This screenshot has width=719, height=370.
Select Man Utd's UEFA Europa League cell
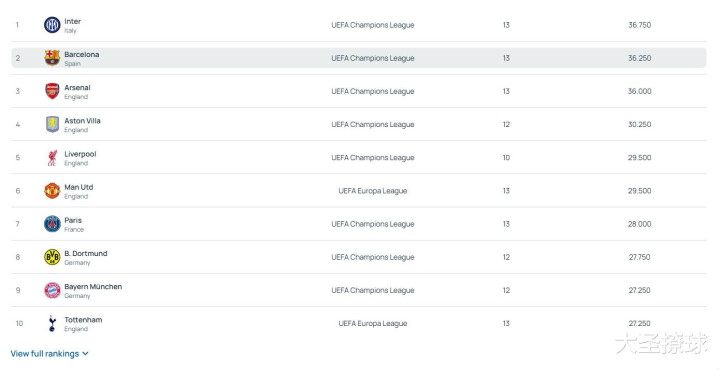[x=372, y=191]
